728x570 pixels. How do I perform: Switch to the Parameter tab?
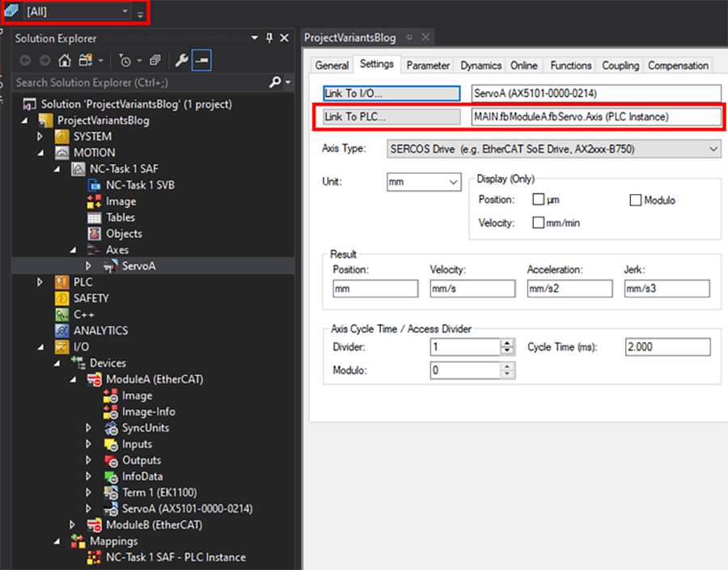coord(428,65)
